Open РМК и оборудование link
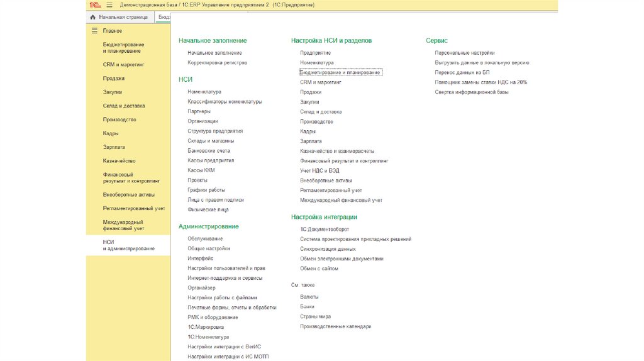The height and width of the screenshot is (361, 644). tap(213, 318)
